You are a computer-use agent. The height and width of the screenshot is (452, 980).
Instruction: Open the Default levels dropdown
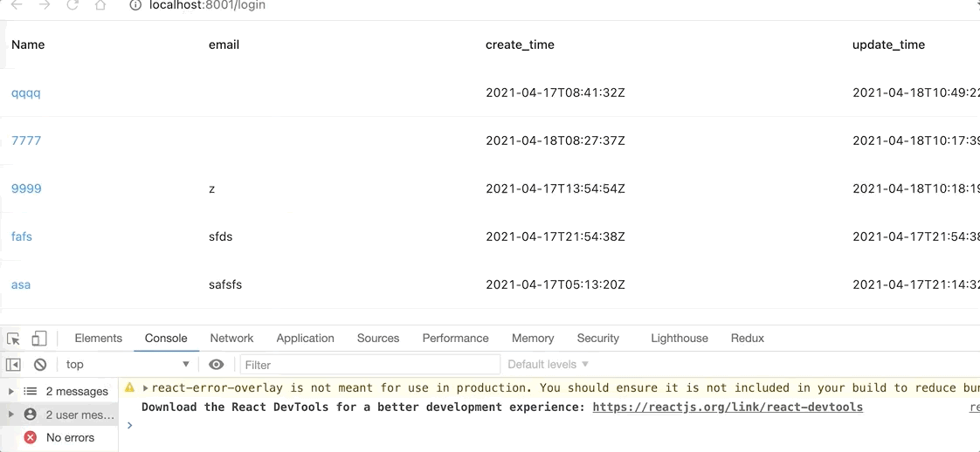click(549, 364)
